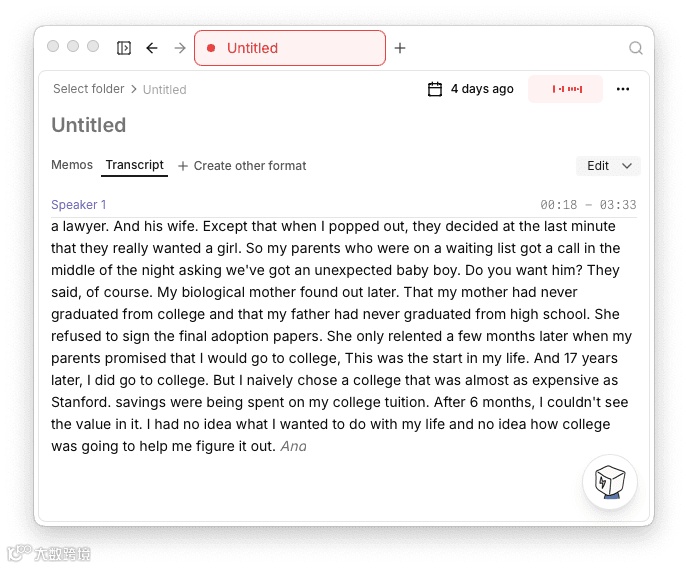
Task: Click the calendar icon beside date
Action: pos(435,89)
